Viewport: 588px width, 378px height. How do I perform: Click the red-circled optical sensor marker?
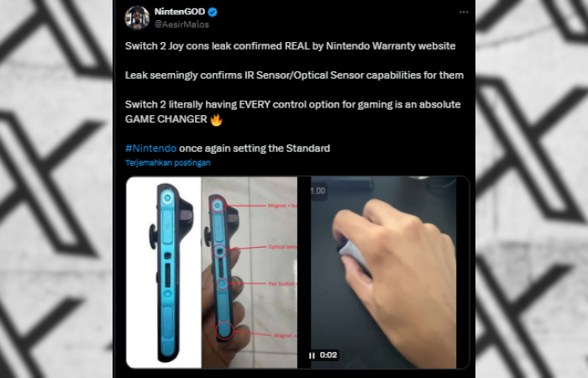220,250
